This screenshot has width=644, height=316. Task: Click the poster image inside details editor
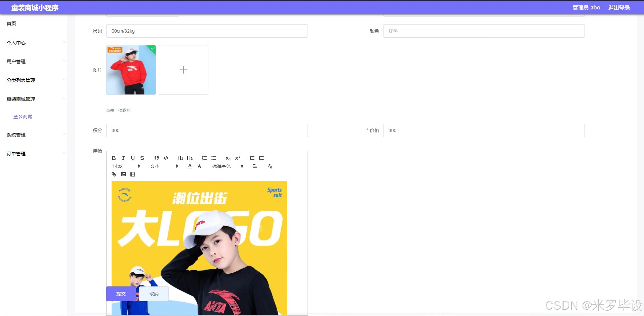[199, 249]
